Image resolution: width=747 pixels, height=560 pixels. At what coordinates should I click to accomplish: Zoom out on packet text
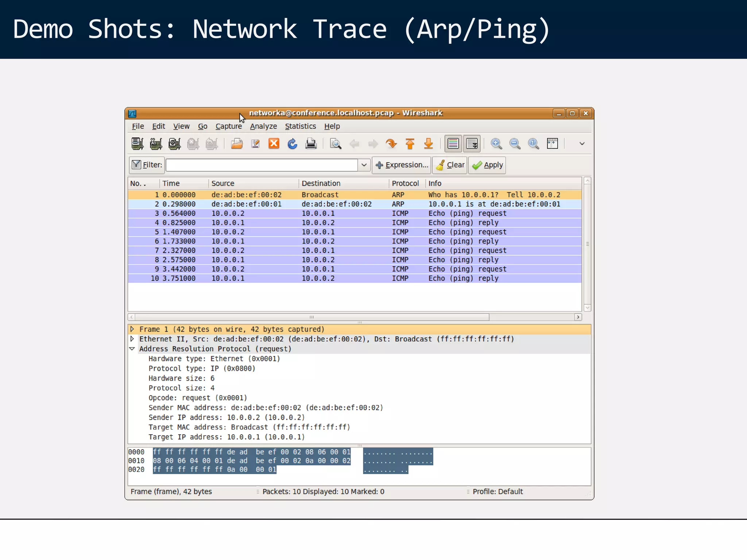(515, 144)
